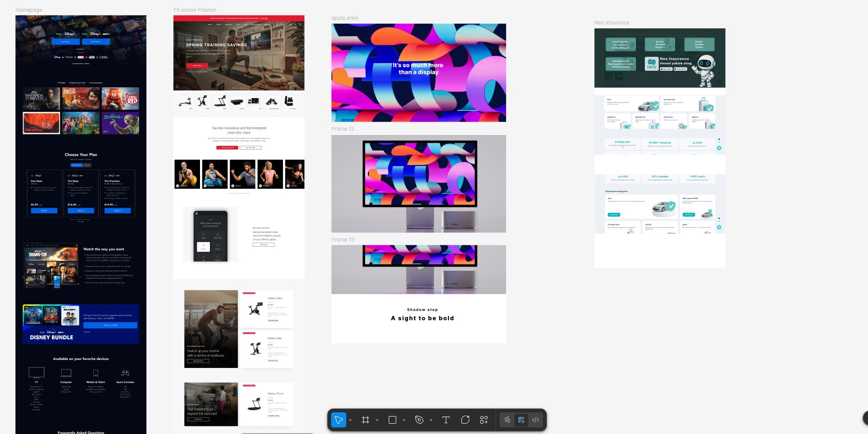Switch to Design mode

[521, 420]
